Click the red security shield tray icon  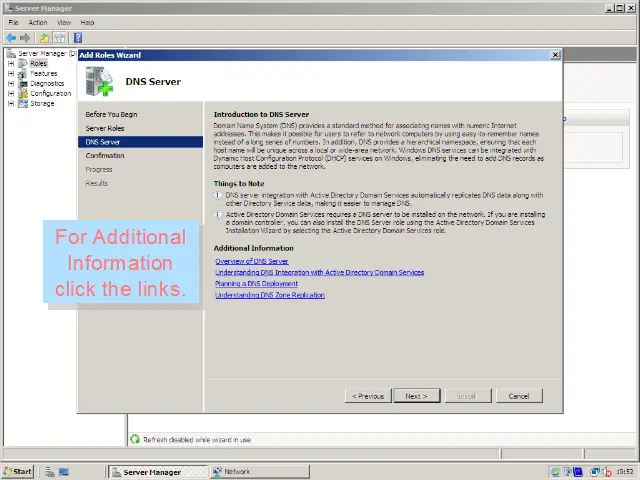pos(607,472)
